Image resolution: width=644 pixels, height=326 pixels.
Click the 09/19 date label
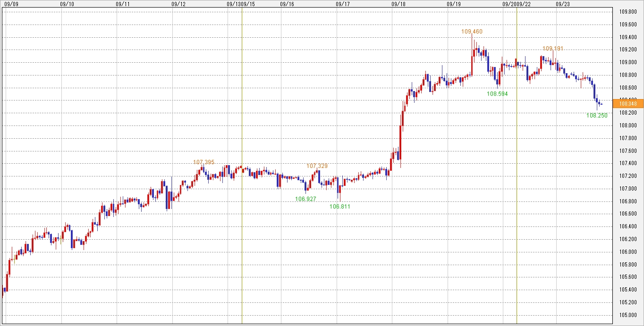coord(454,4)
